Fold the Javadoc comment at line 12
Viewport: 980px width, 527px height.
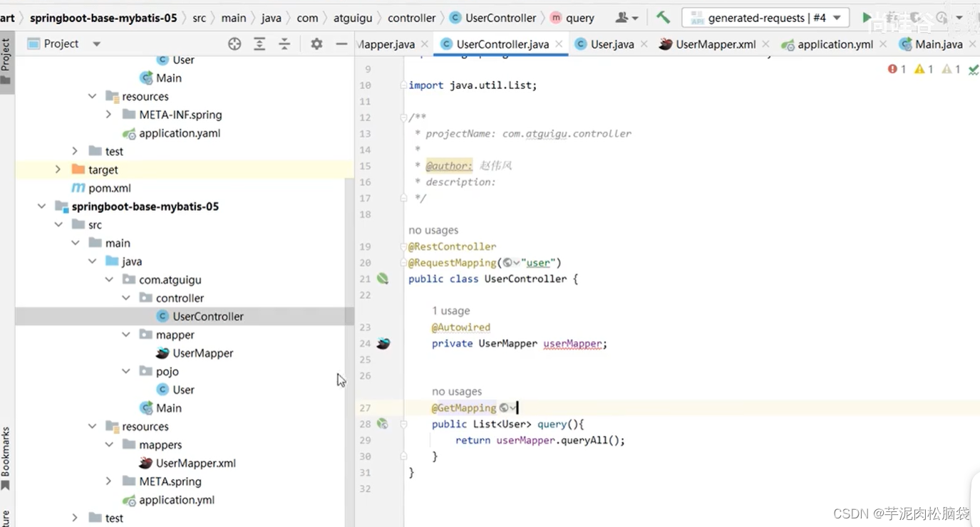[403, 118]
